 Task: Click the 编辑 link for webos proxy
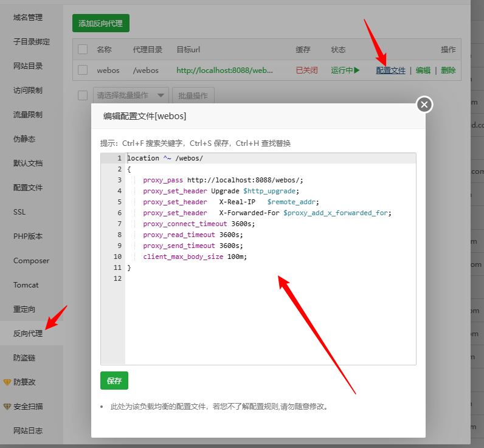423,71
